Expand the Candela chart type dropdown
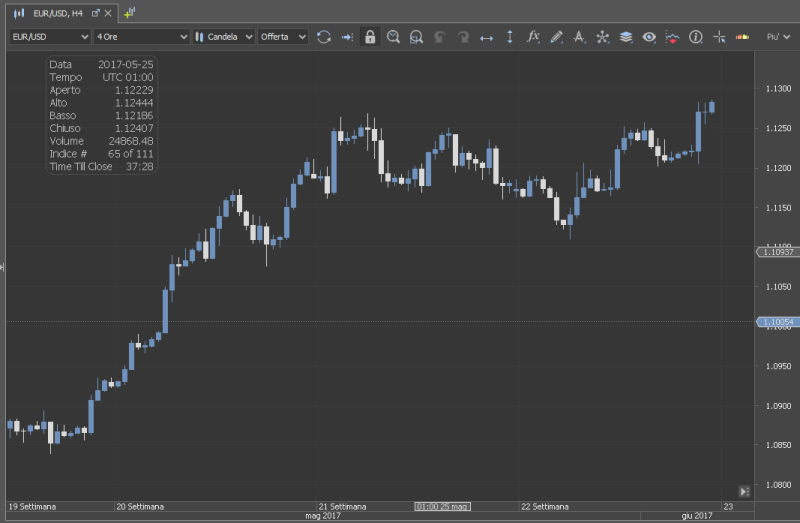This screenshot has height=523, width=800. pos(223,37)
